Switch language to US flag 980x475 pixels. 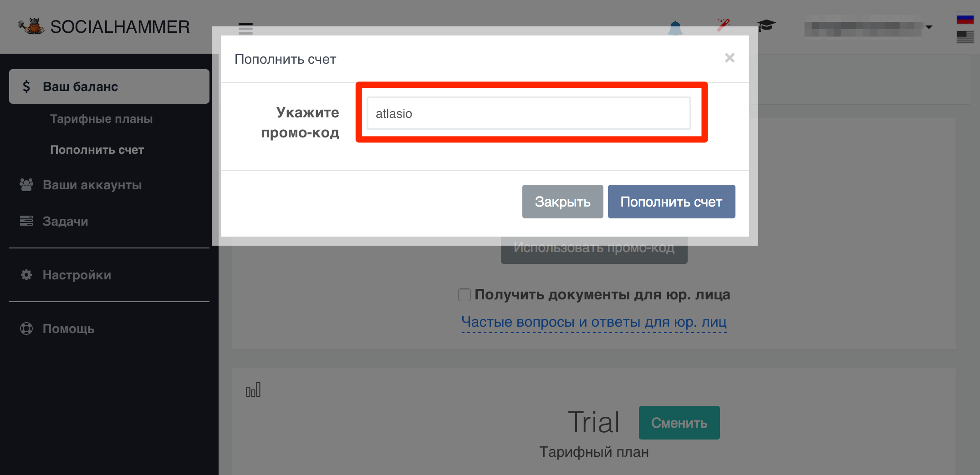965,36
